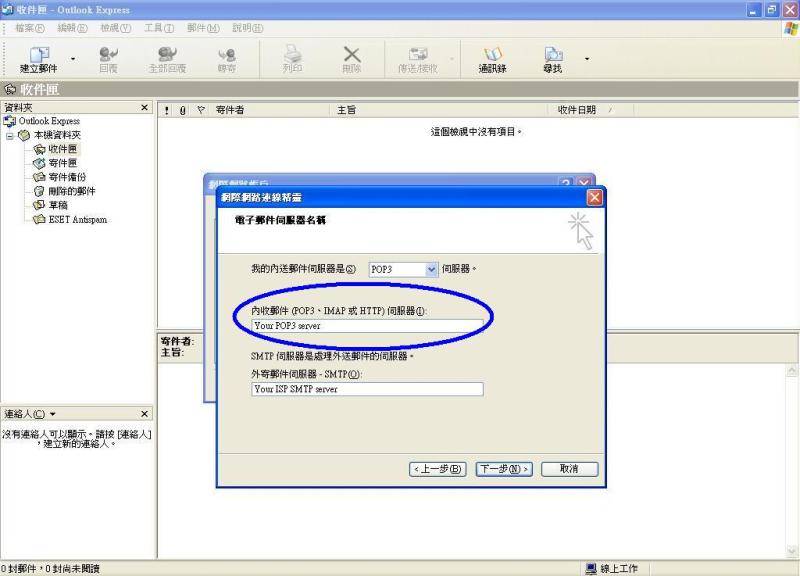Click the scroll down arrow in preview pane

pos(792,552)
